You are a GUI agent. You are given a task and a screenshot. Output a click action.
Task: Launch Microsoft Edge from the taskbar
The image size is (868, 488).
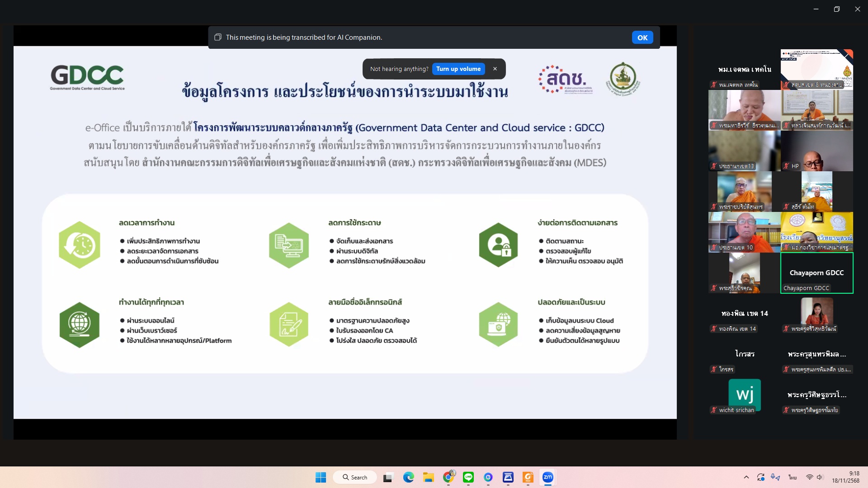pos(409,477)
